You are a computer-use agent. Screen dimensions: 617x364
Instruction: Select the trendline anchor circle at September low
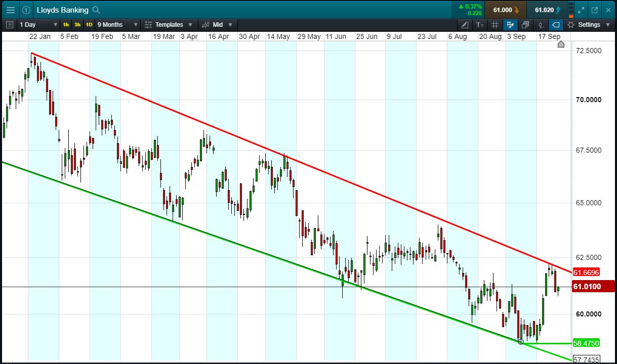tap(521, 342)
